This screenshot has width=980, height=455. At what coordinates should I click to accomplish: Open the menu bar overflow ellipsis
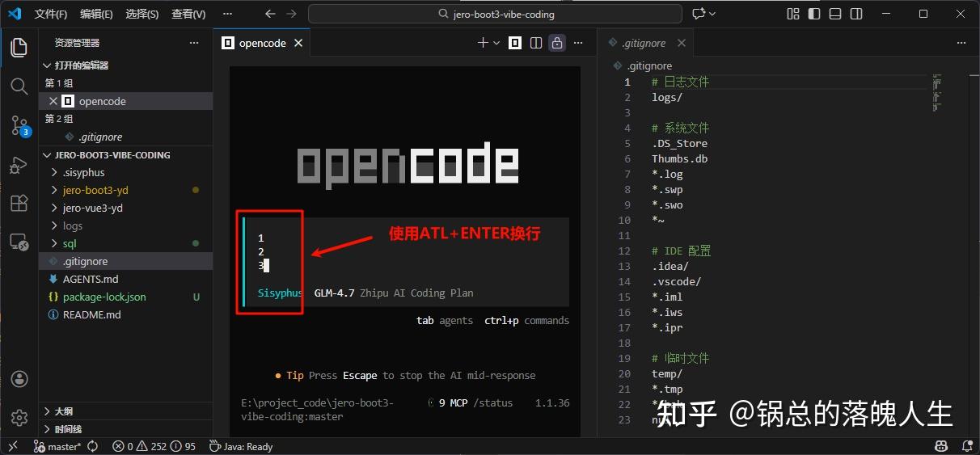[226, 14]
